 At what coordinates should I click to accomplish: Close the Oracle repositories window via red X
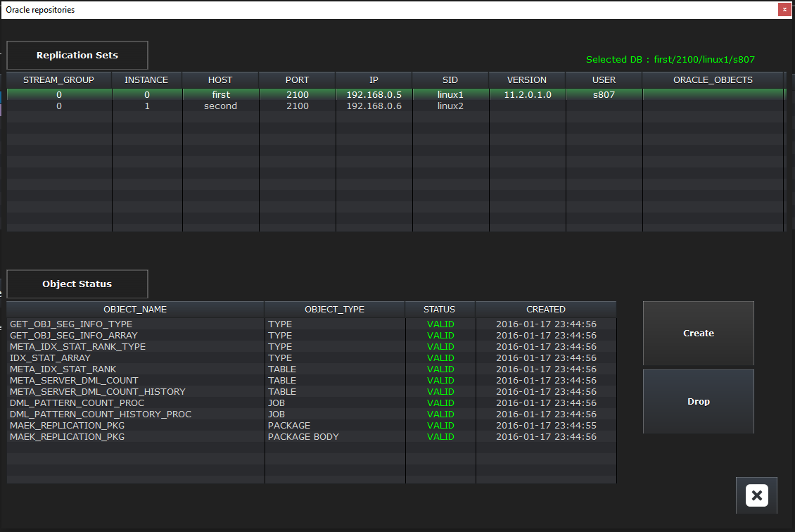784,10
